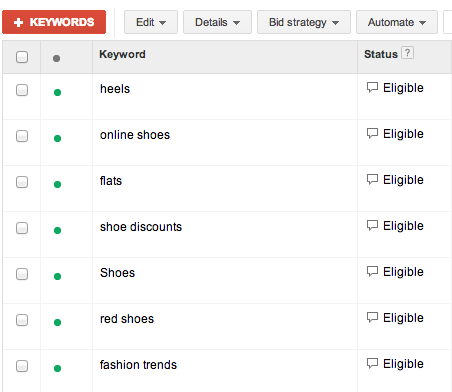Image resolution: width=452 pixels, height=392 pixels.
Task: Sort by the Keyword column header
Action: [122, 54]
